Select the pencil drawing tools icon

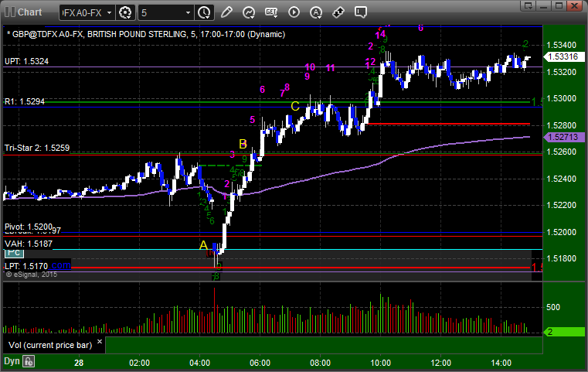[x=226, y=12]
